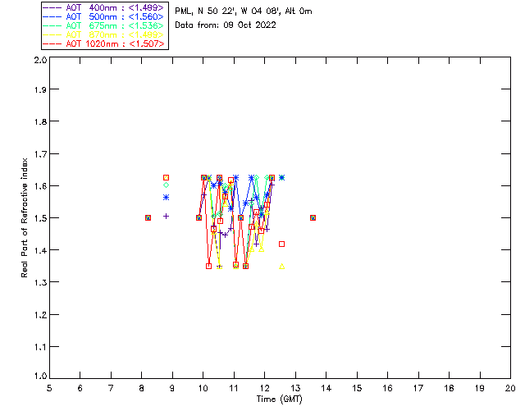The image size is (525, 420).
Task: Click the y-axis tick label 1.6
Action: point(40,186)
